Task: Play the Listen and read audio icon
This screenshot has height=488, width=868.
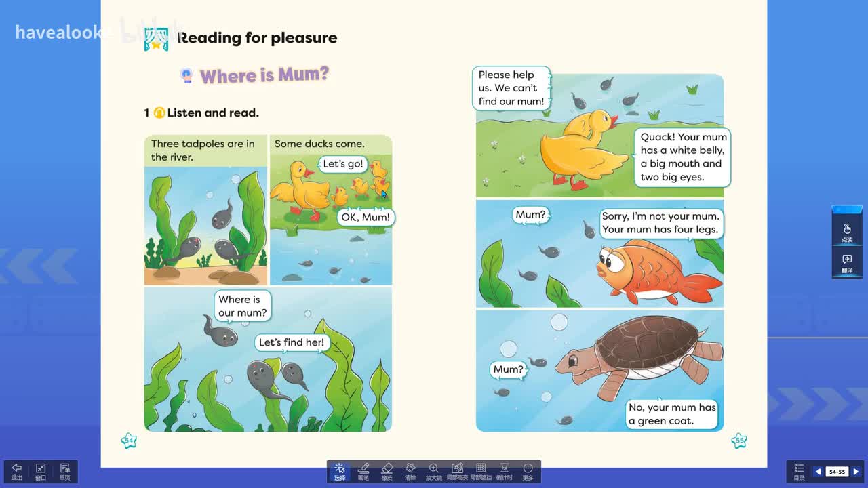Action: tap(159, 113)
